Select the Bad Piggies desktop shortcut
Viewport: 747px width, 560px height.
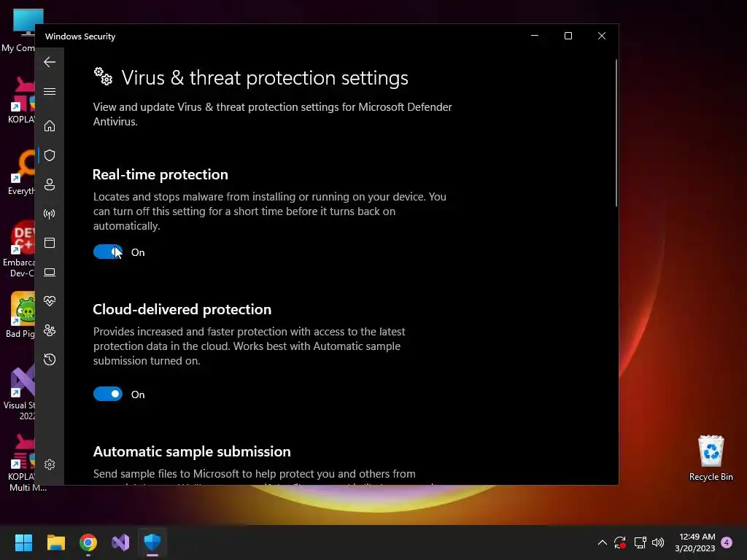point(20,315)
